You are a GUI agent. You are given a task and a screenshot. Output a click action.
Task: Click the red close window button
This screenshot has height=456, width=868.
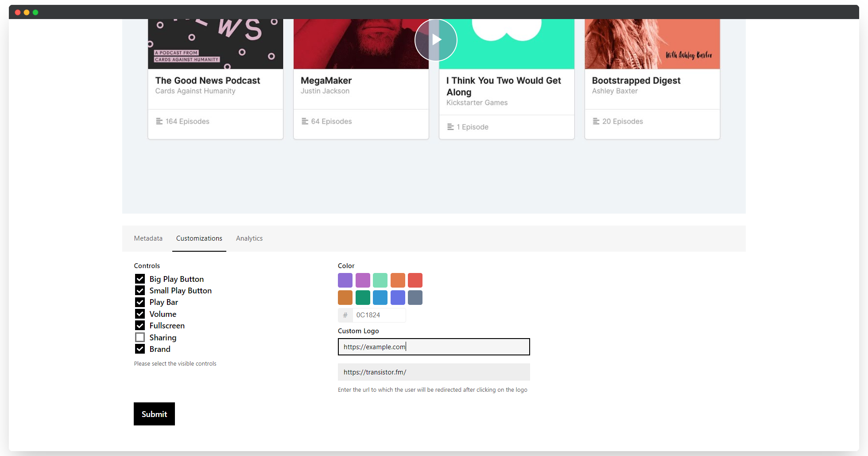(x=18, y=12)
